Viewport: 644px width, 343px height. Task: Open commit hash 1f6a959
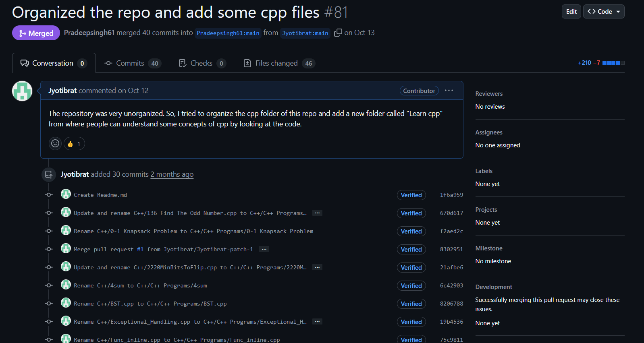point(451,195)
